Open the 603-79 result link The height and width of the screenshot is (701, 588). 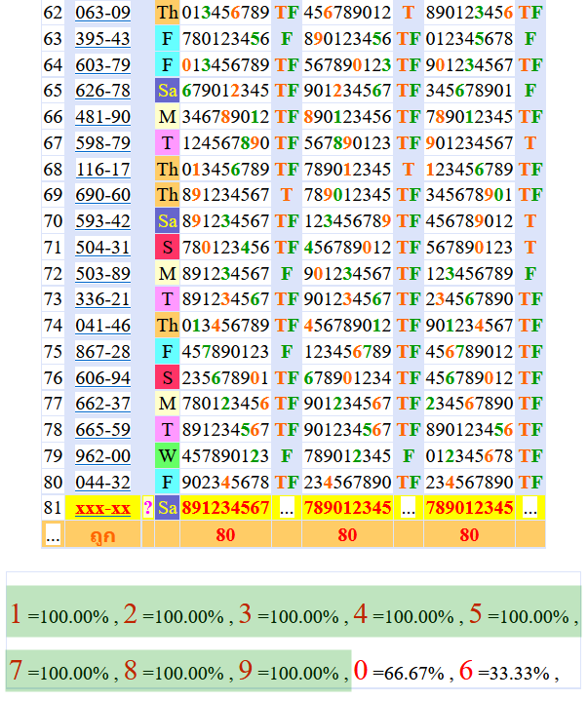point(102,64)
